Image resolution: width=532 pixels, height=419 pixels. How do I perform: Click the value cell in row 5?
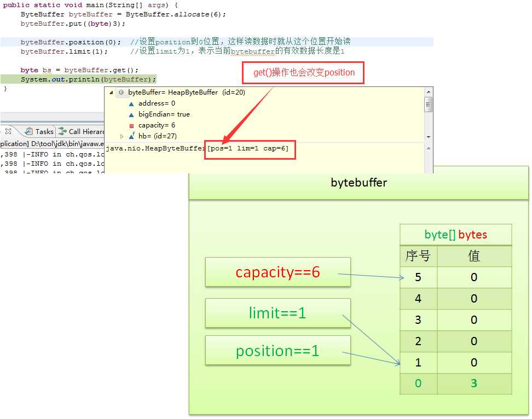475,277
